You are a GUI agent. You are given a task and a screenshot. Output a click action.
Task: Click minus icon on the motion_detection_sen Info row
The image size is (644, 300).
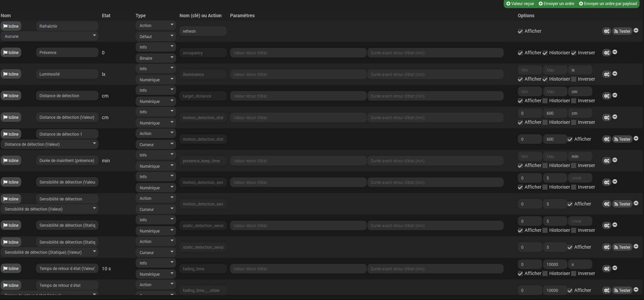pyautogui.click(x=615, y=182)
